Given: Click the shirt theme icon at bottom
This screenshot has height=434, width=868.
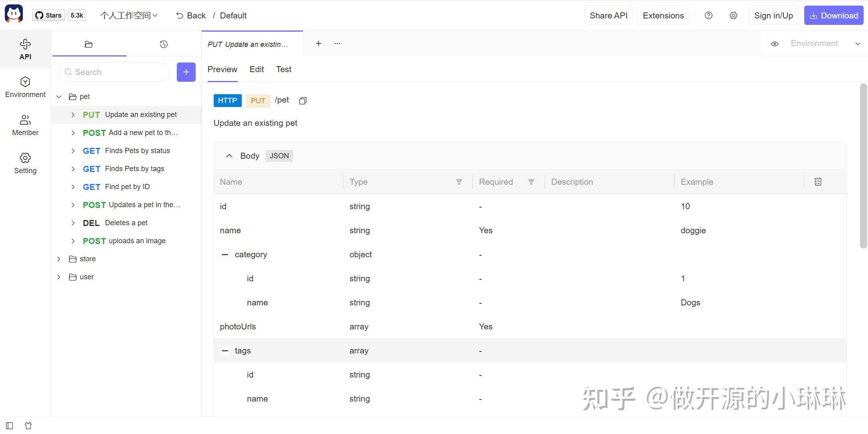Looking at the screenshot, I should pyautogui.click(x=28, y=426).
